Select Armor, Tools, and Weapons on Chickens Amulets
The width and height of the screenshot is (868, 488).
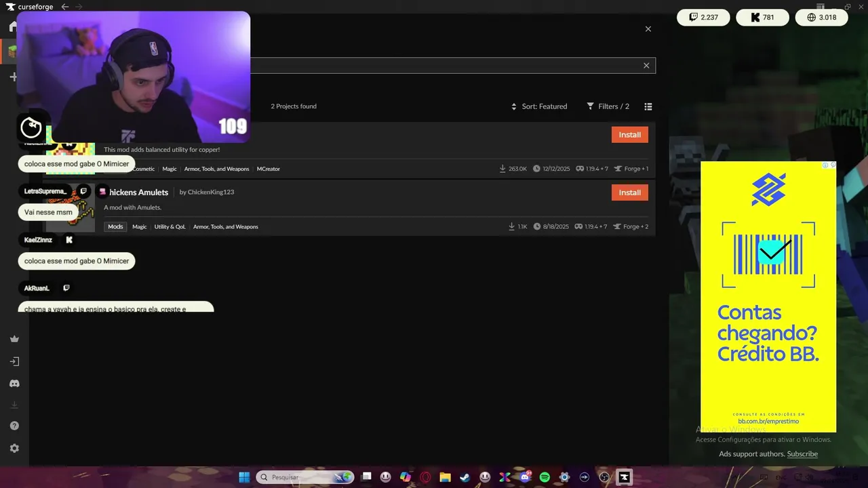pos(226,227)
